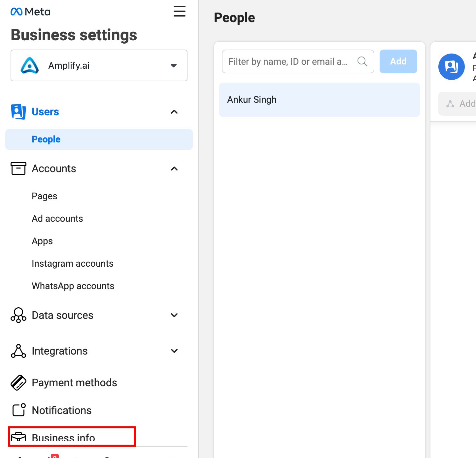Open Pages under Accounts
The height and width of the screenshot is (458, 476).
pyautogui.click(x=45, y=196)
